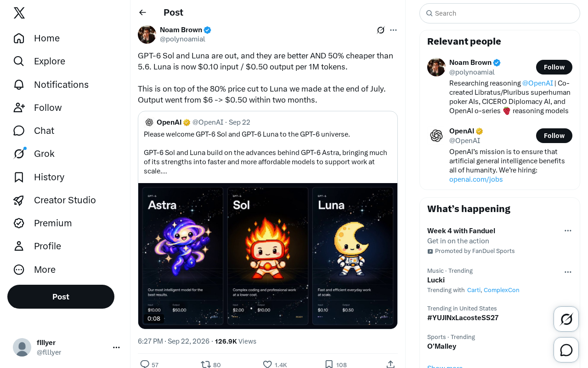Click the X logo icon
The image size is (588, 368).
tap(19, 13)
